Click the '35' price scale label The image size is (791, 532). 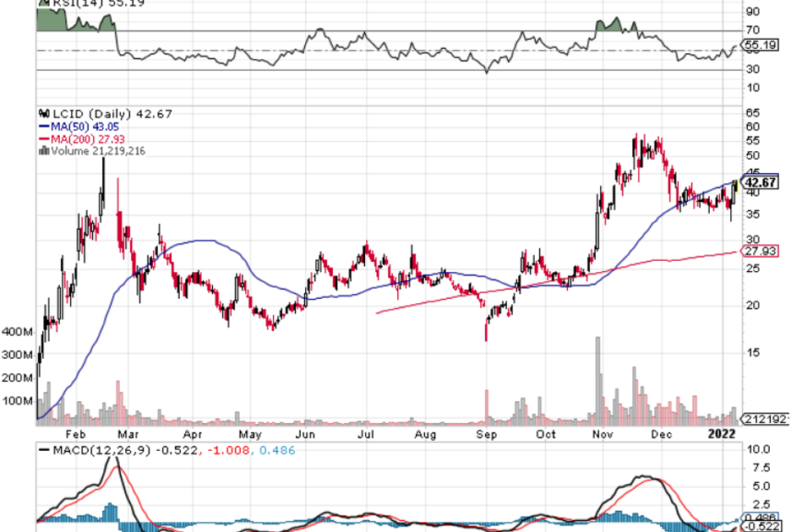click(x=753, y=214)
